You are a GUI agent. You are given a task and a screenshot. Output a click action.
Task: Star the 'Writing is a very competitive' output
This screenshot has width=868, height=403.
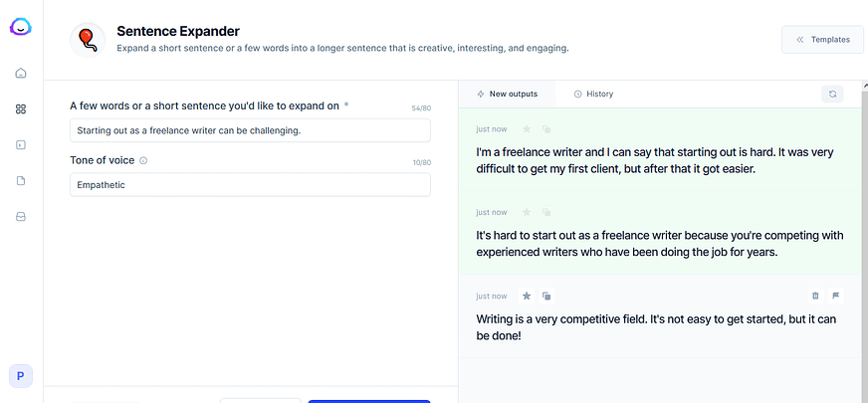(x=527, y=296)
